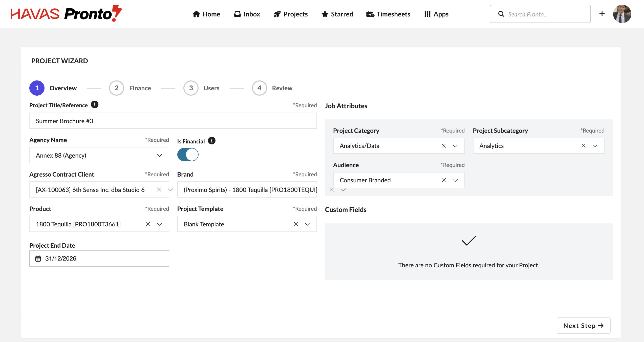Expand the Project Template dropdown
This screenshot has width=644, height=342.
click(307, 224)
